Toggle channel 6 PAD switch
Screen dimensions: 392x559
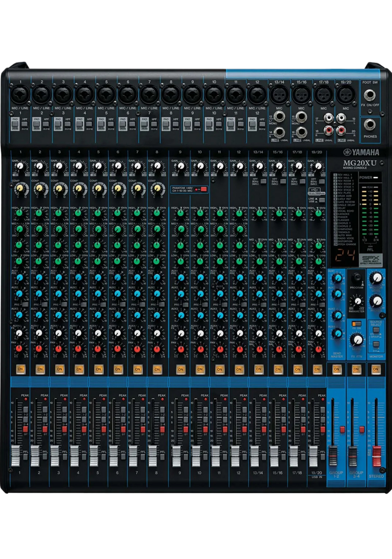coord(123,124)
